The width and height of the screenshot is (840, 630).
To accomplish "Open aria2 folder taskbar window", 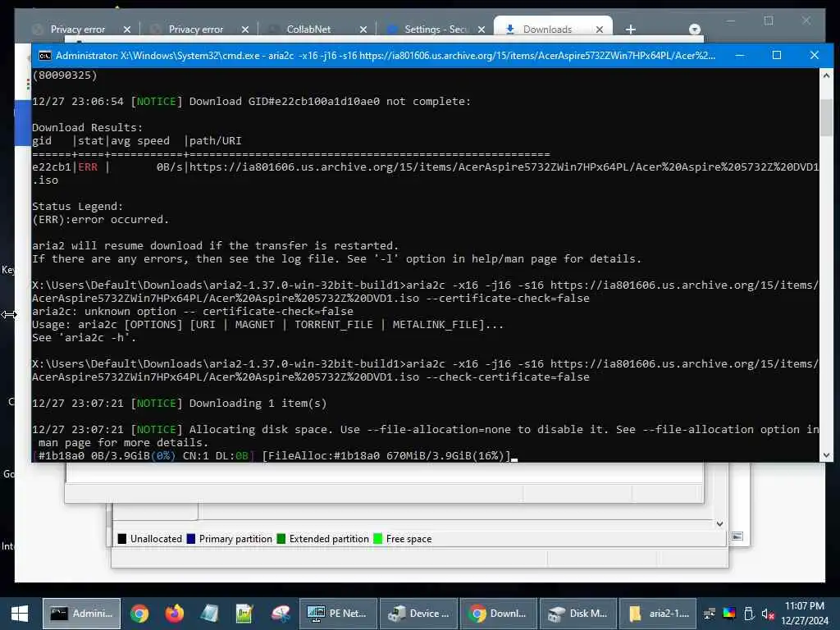I will point(659,614).
